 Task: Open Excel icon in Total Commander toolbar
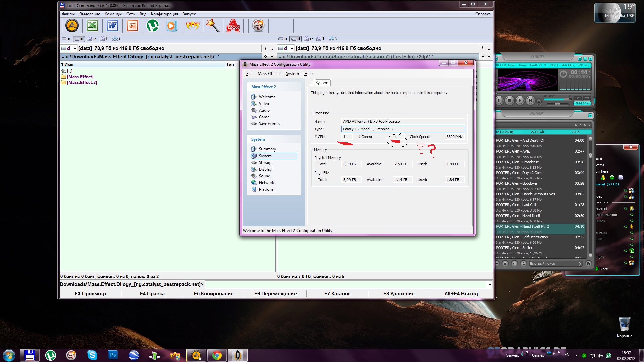coord(92,25)
